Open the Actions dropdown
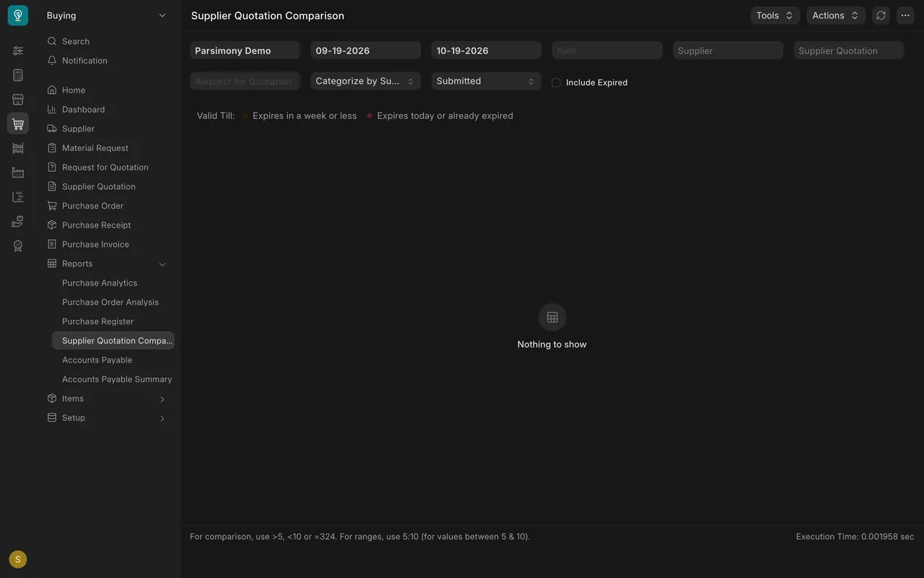The width and height of the screenshot is (924, 578). coord(836,15)
